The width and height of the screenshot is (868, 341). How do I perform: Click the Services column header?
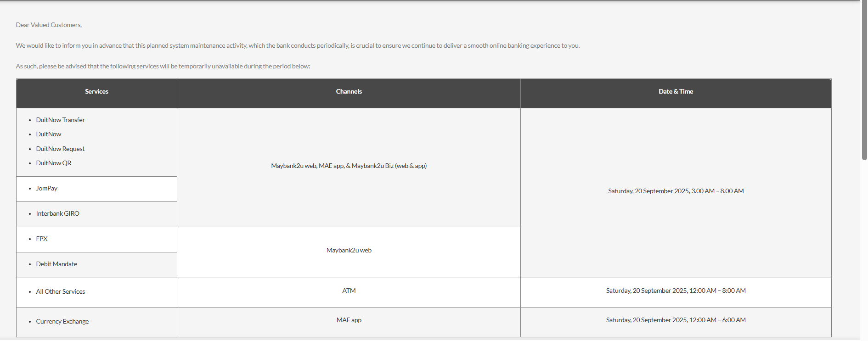click(x=96, y=92)
